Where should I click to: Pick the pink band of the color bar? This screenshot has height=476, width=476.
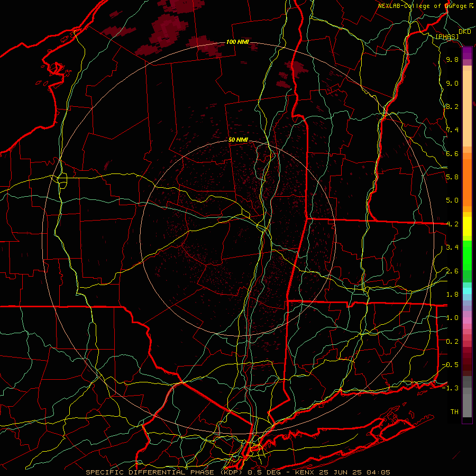pyautogui.click(x=467, y=321)
